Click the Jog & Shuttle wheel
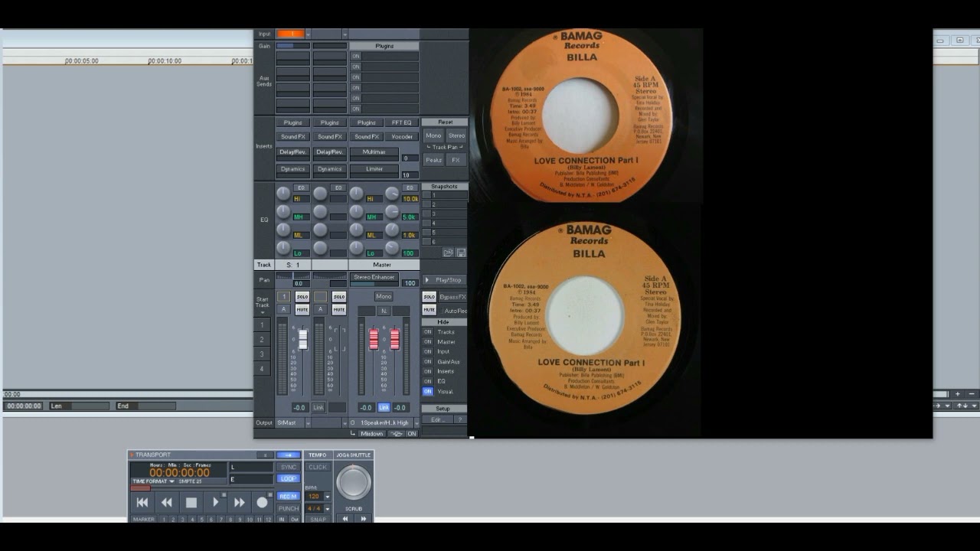 click(353, 482)
